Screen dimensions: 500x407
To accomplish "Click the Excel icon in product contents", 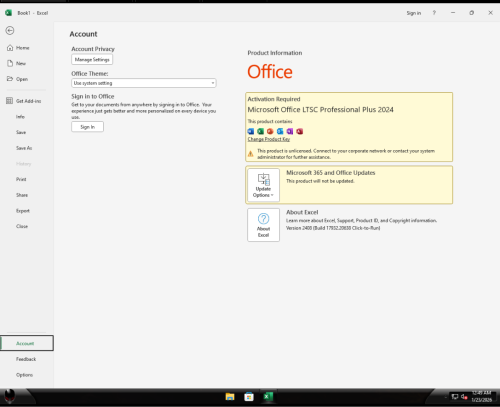I will coord(260,131).
